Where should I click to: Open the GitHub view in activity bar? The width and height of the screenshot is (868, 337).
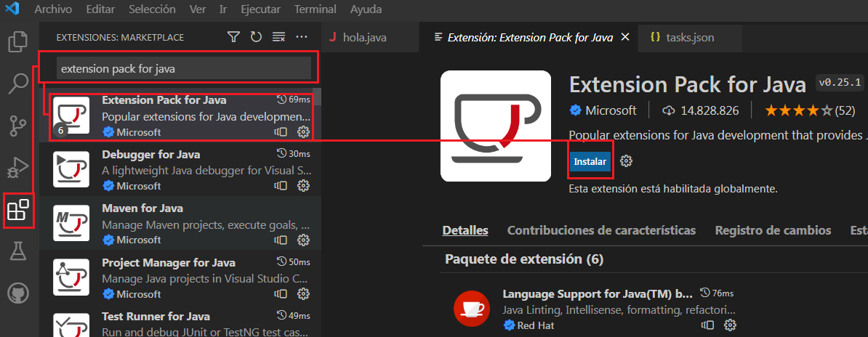point(19,294)
